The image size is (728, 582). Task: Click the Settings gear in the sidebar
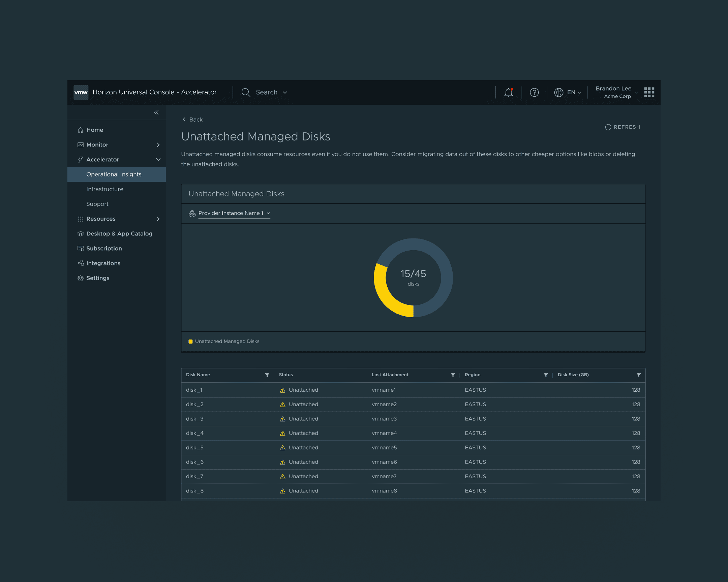pos(81,278)
